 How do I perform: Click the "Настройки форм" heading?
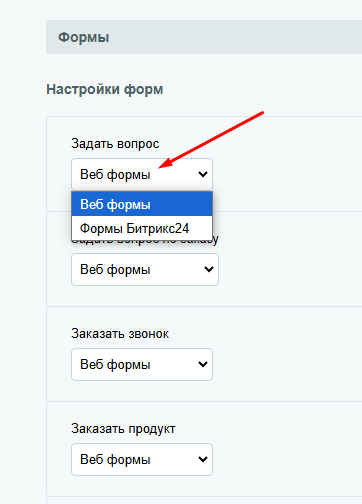click(105, 89)
